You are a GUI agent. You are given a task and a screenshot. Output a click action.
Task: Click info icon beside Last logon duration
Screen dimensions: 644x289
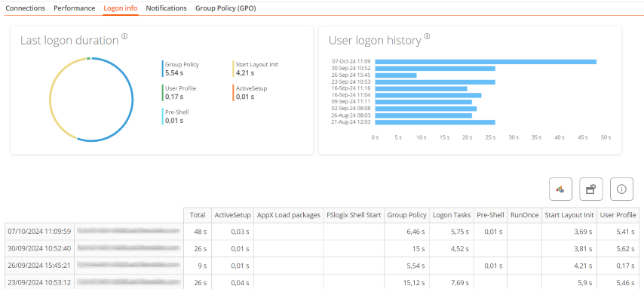point(125,36)
